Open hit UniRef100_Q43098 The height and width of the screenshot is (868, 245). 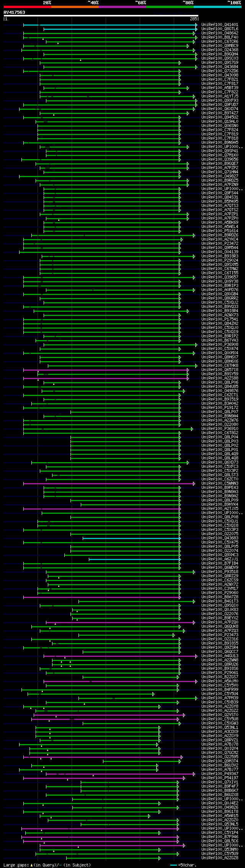click(x=220, y=75)
